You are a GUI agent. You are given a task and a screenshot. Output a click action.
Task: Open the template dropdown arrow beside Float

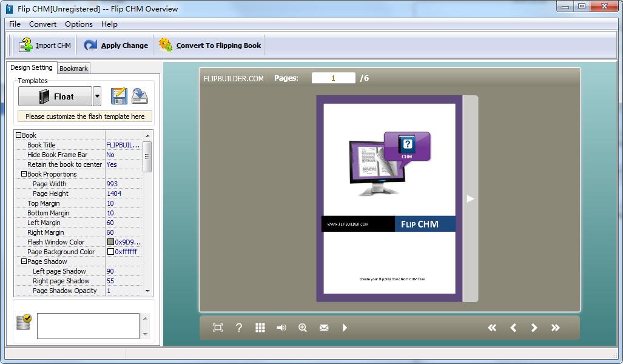click(97, 96)
